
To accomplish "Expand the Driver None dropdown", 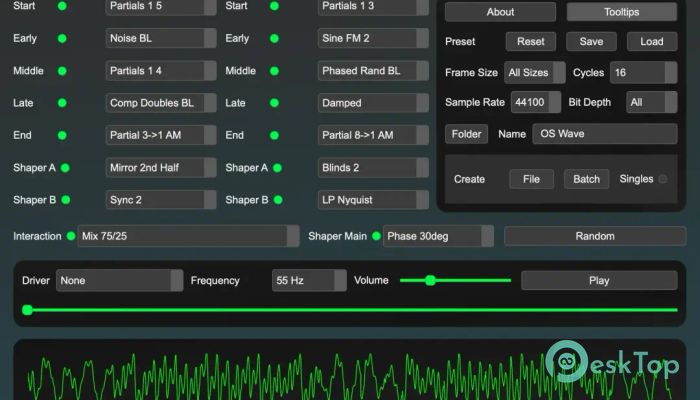I will click(x=119, y=281).
